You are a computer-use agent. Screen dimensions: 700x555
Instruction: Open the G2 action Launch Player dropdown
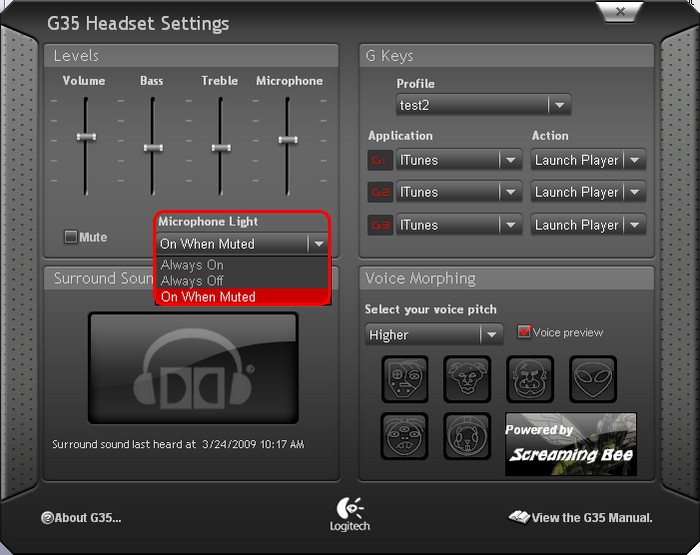click(588, 192)
